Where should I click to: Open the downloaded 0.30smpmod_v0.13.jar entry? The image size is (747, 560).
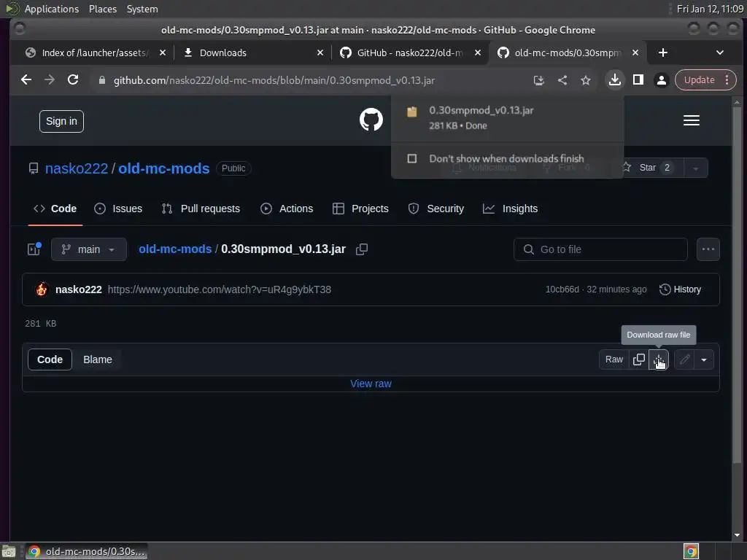[507, 117]
